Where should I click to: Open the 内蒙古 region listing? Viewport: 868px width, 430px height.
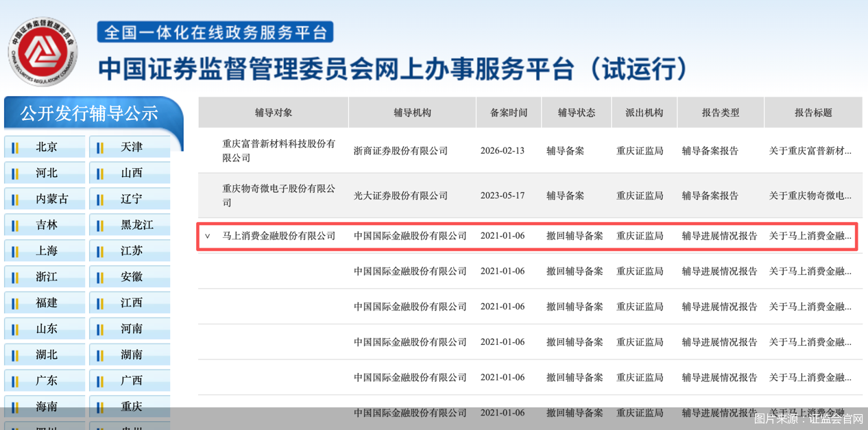coord(45,199)
